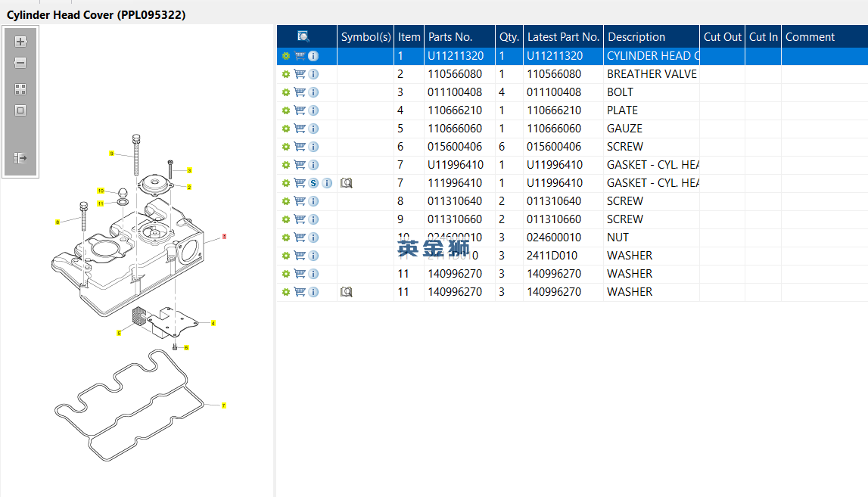This screenshot has height=497, width=868.
Task: Click the list-arrow icon in diagram toolbar
Action: point(20,158)
